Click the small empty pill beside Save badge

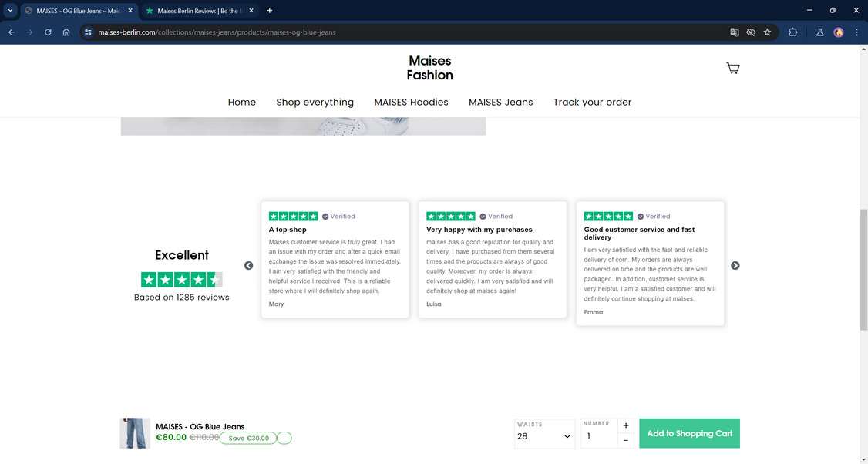[x=284, y=438]
